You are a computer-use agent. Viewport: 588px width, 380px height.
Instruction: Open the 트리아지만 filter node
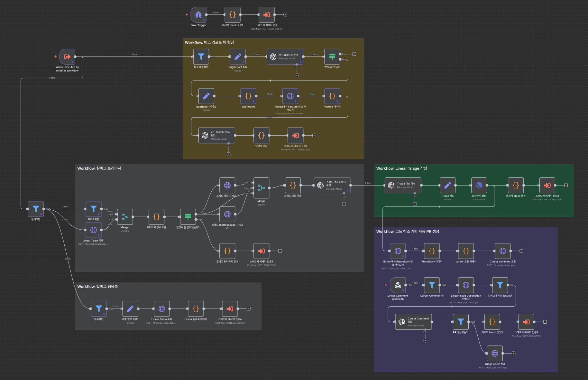click(x=94, y=209)
